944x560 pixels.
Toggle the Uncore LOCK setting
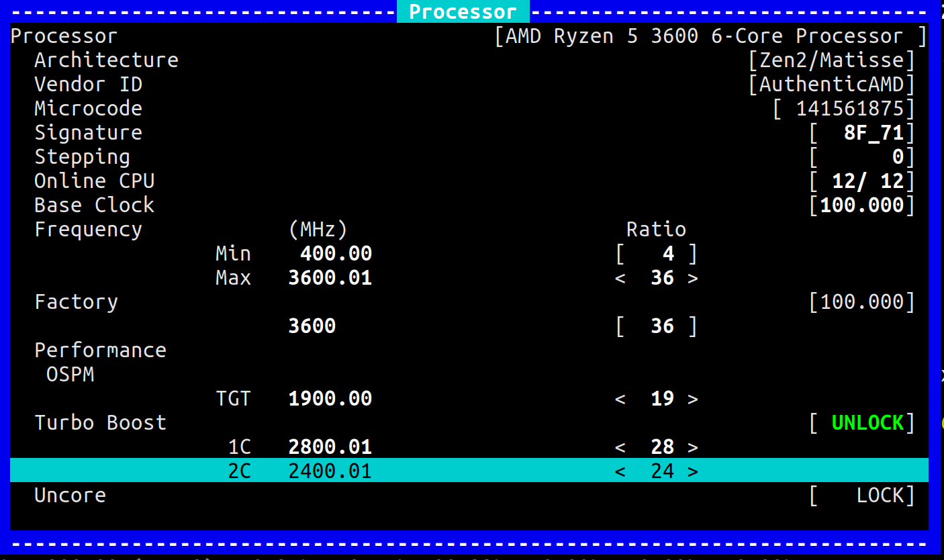(x=862, y=496)
